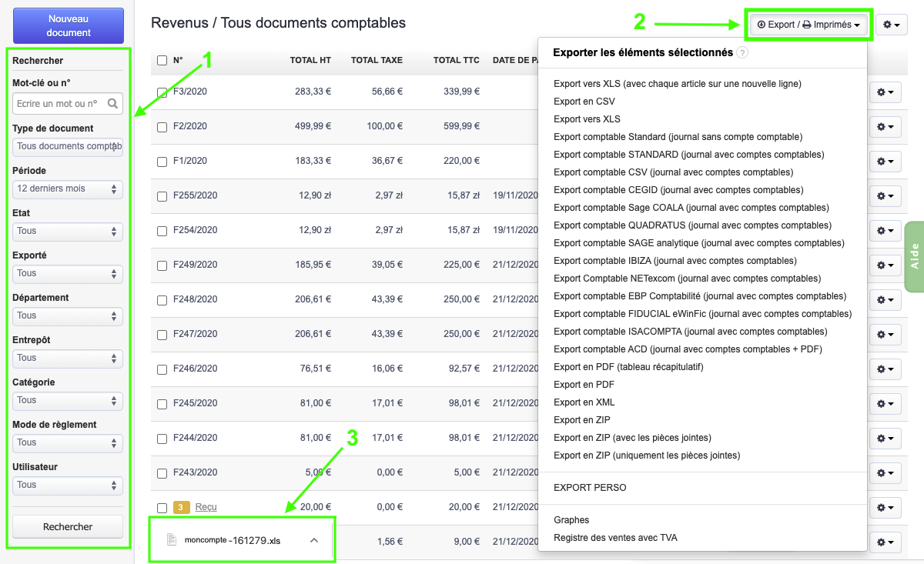Screen dimensions: 924x564
Task: Select Registre des ventes avec TVA
Action: [614, 537]
